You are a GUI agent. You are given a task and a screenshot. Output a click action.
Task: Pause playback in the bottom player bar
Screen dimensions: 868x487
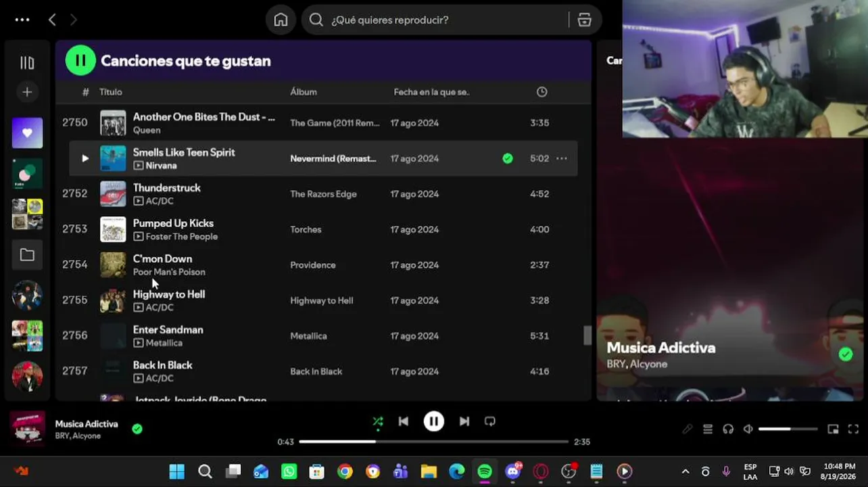[x=434, y=421]
